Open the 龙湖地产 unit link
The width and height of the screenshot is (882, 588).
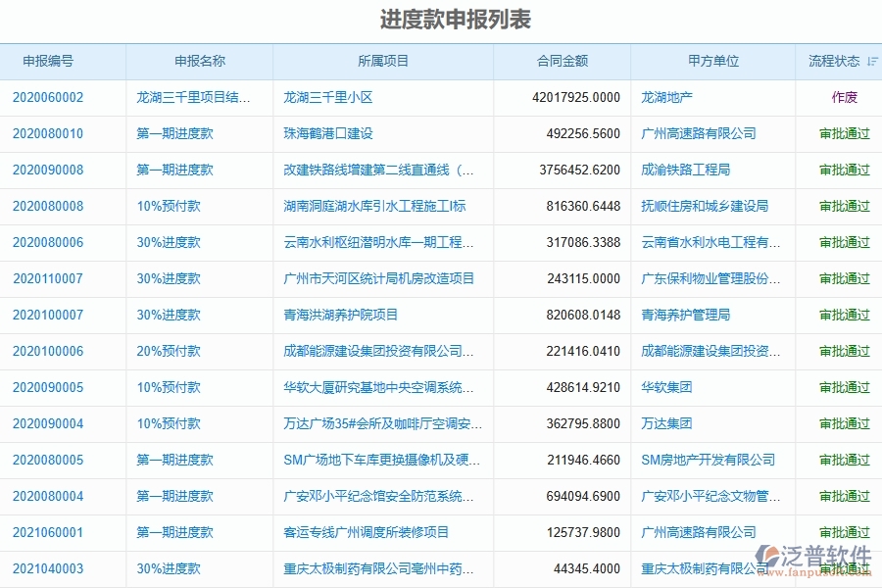pos(667,97)
